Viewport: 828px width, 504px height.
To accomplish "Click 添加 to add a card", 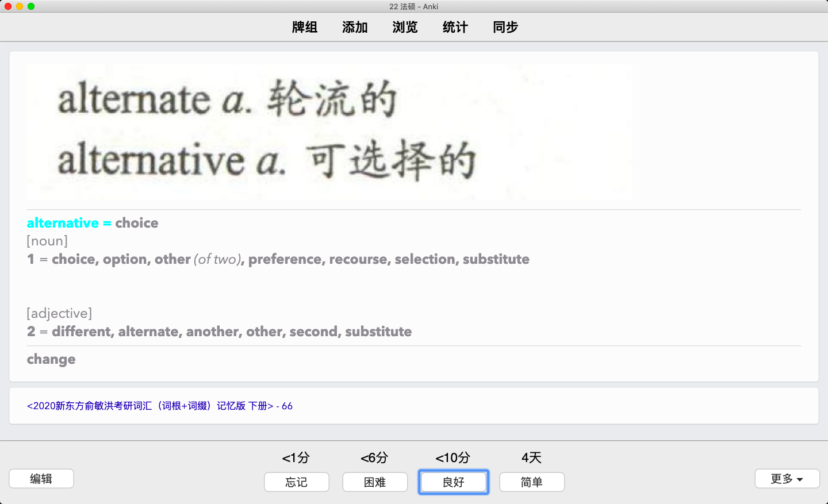I will coord(355,27).
